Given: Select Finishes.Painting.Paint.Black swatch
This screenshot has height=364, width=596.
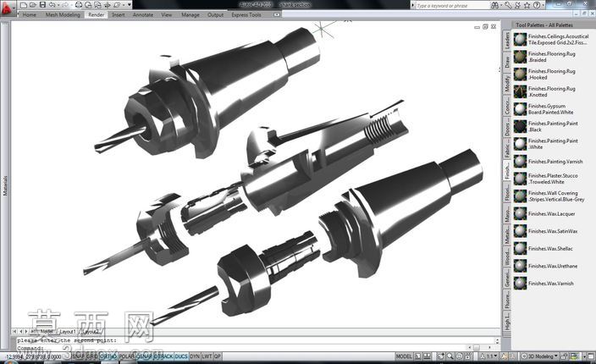Looking at the screenshot, I should [x=521, y=126].
